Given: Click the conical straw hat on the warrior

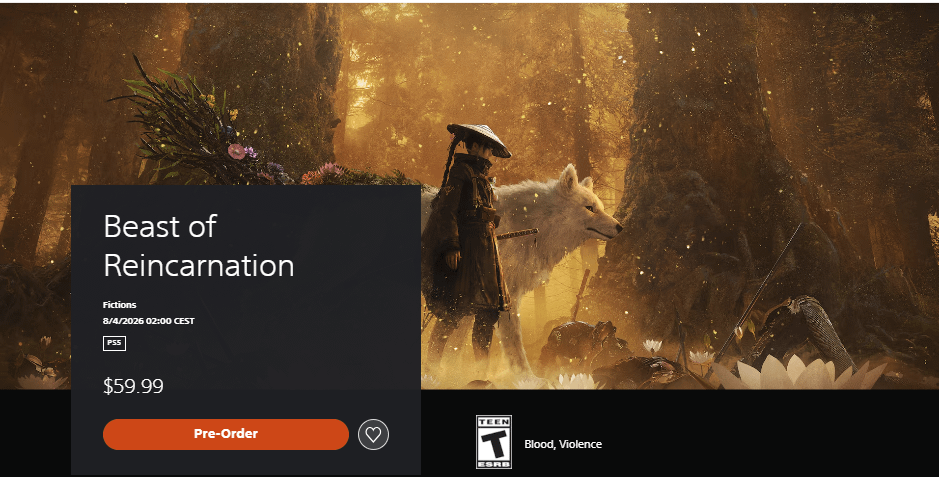Looking at the screenshot, I should [x=479, y=139].
